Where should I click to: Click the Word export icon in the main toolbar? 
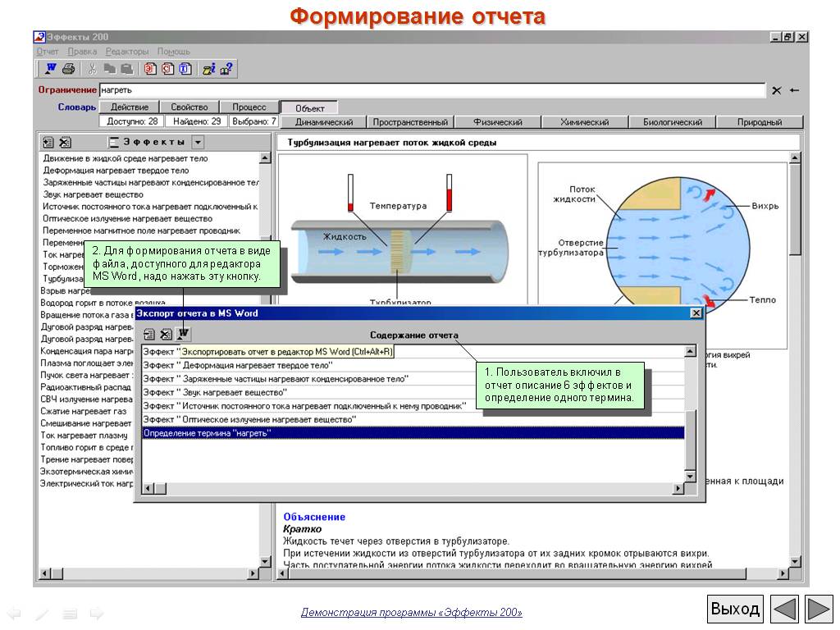coord(51,69)
